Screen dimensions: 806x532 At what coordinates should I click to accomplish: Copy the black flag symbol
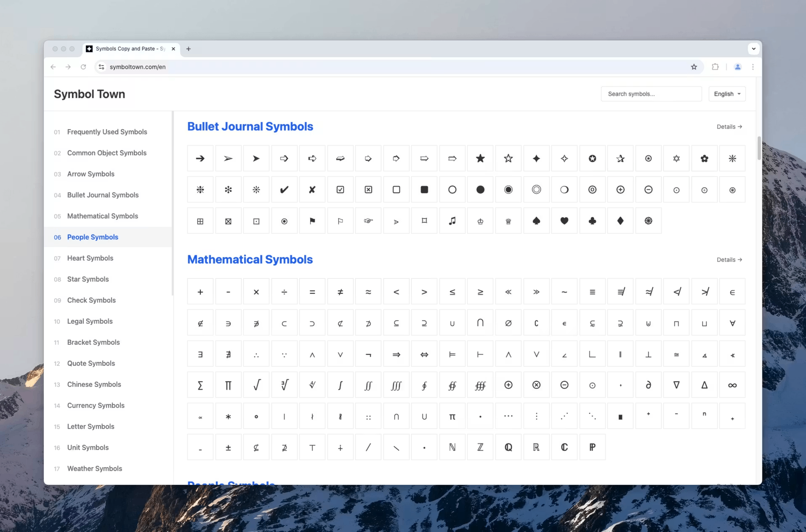click(x=312, y=221)
